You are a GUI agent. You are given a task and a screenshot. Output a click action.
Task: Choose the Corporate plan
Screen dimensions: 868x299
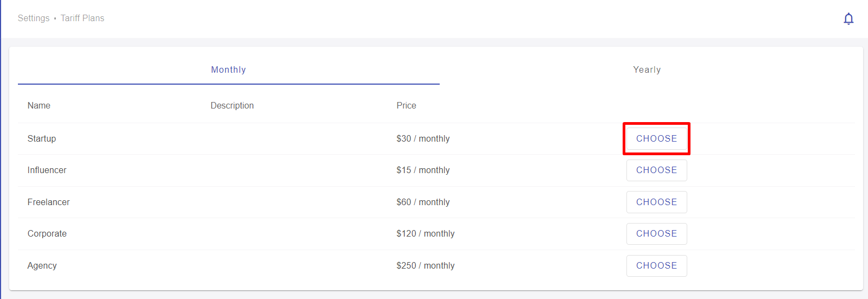[656, 234]
